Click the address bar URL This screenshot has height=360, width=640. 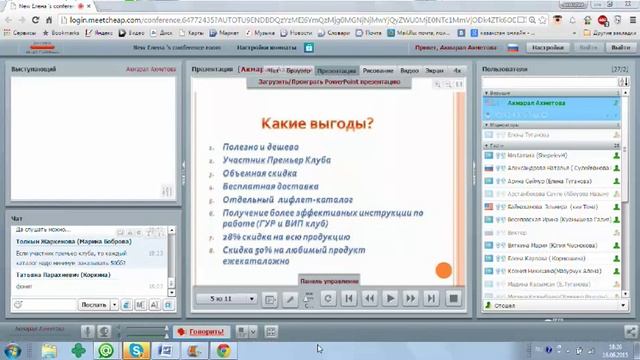click(x=292, y=20)
